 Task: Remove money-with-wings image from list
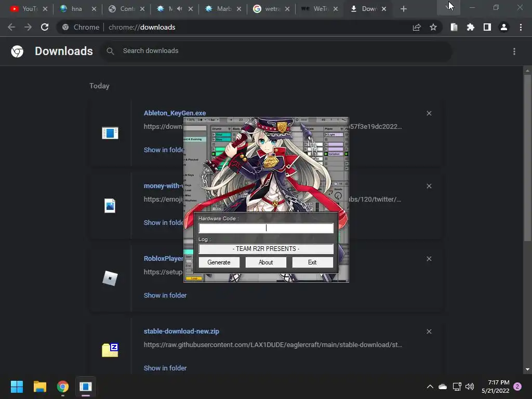(429, 186)
